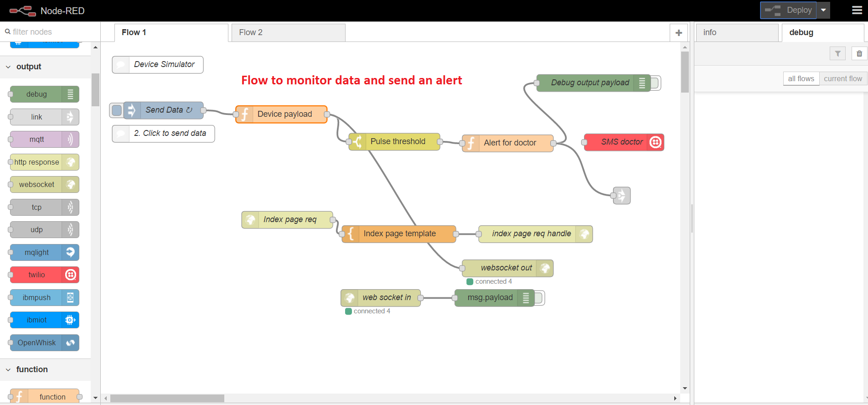868x405 pixels.
Task: Open the hamburger main menu
Action: (x=857, y=10)
